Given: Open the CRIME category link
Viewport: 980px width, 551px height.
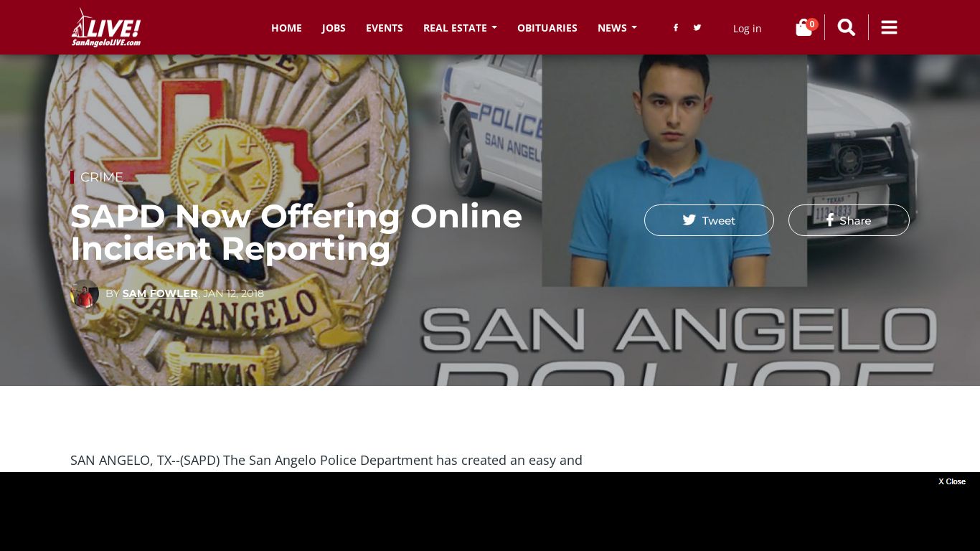Looking at the screenshot, I should click(x=102, y=177).
